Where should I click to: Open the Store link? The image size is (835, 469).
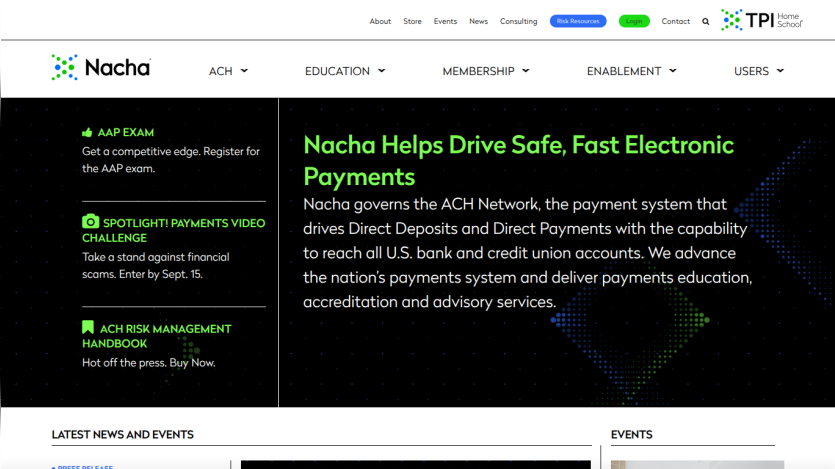[x=412, y=21]
